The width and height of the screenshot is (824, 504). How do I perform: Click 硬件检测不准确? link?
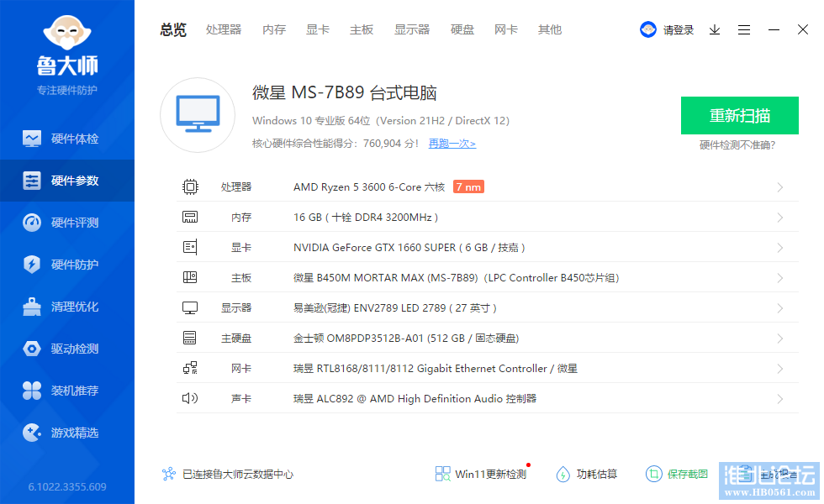click(x=737, y=144)
